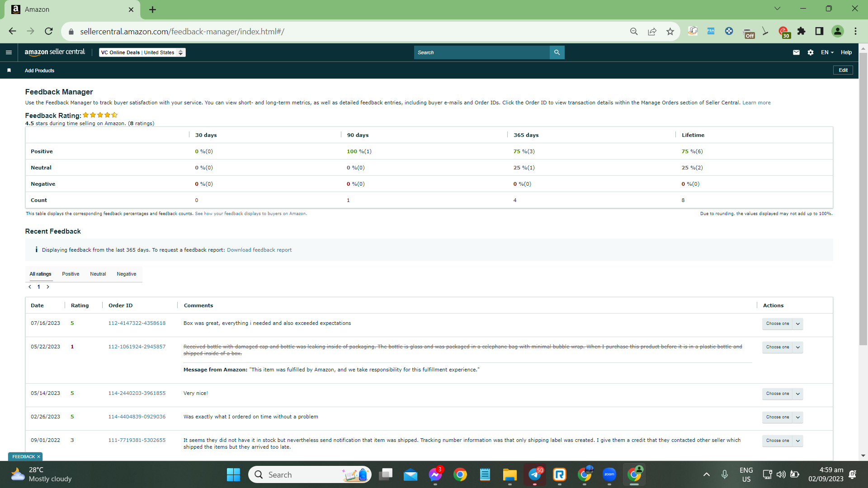Show hidden system tray icons
Image resolution: width=868 pixels, height=488 pixels.
click(x=706, y=474)
